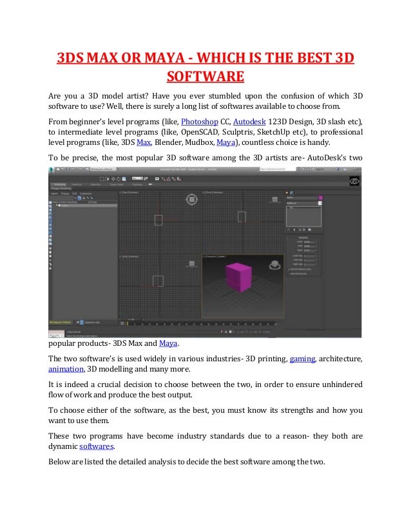This screenshot has width=411, height=532.
Task: Toggle the Spinner Snap button
Action: (179, 179)
